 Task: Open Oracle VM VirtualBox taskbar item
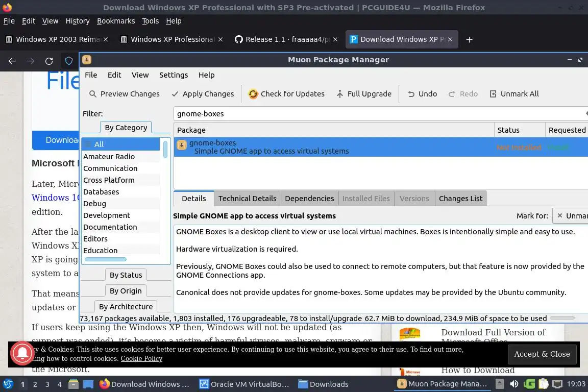[244, 384]
